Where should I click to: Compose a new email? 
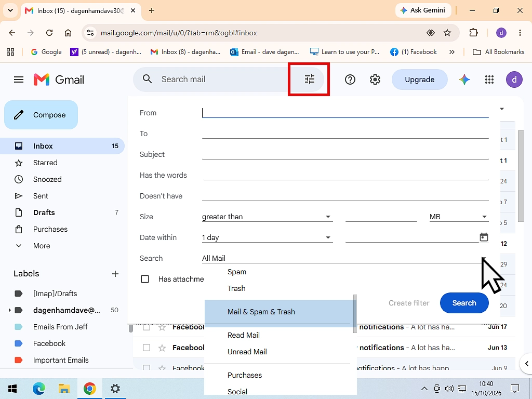(x=41, y=115)
